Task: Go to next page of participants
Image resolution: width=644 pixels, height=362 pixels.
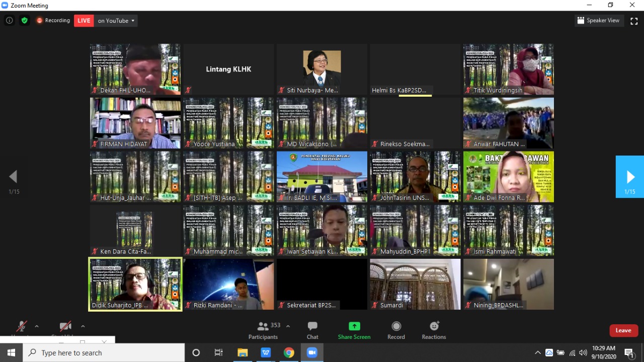Action: [x=630, y=177]
